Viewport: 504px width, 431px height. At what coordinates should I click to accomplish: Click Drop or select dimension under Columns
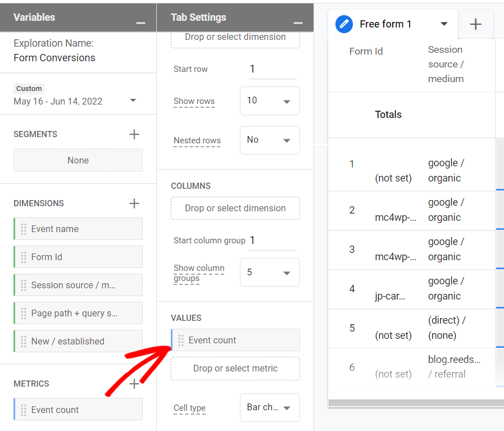pyautogui.click(x=235, y=208)
